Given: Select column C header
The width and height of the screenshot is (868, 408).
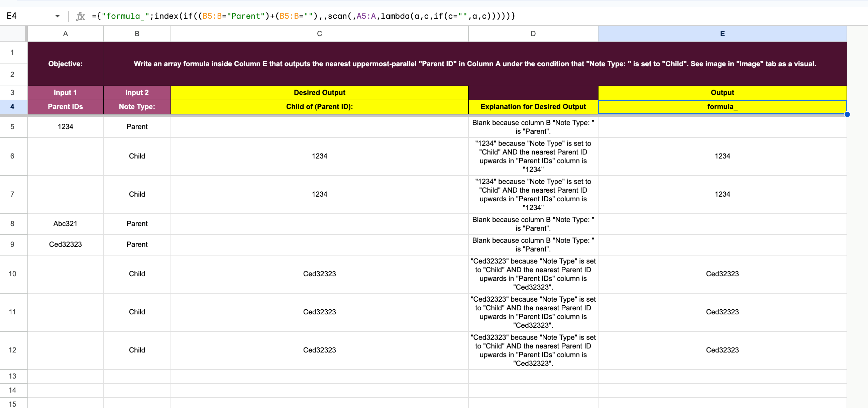Looking at the screenshot, I should point(319,34).
